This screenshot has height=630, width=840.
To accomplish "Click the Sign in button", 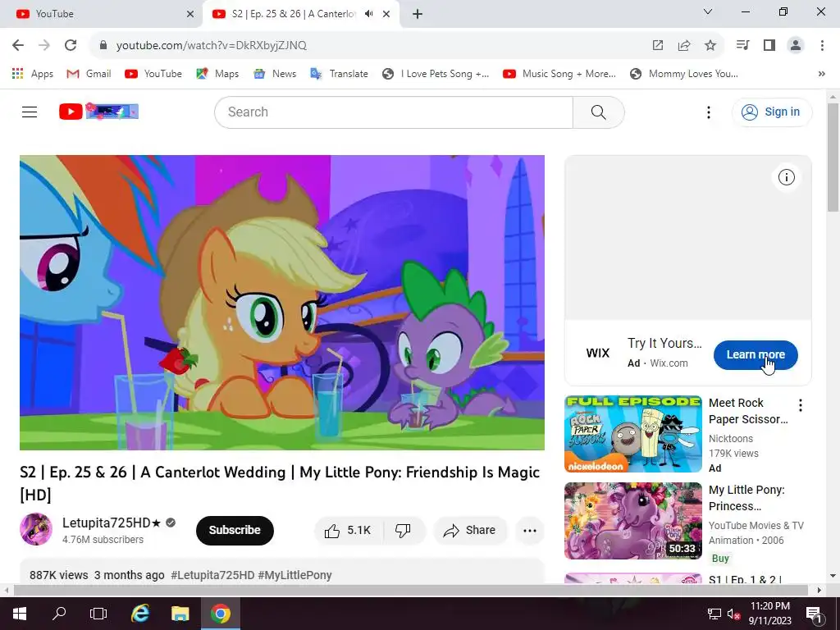I will 771,112.
